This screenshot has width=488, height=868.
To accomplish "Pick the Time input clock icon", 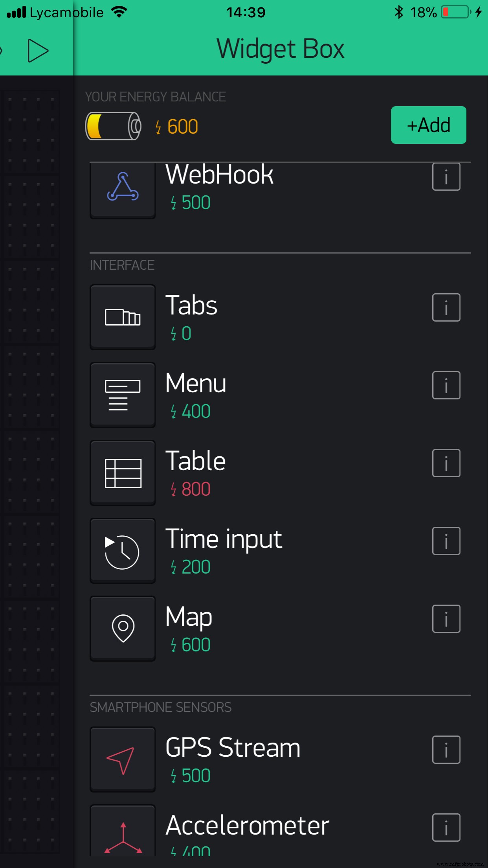I will [123, 550].
